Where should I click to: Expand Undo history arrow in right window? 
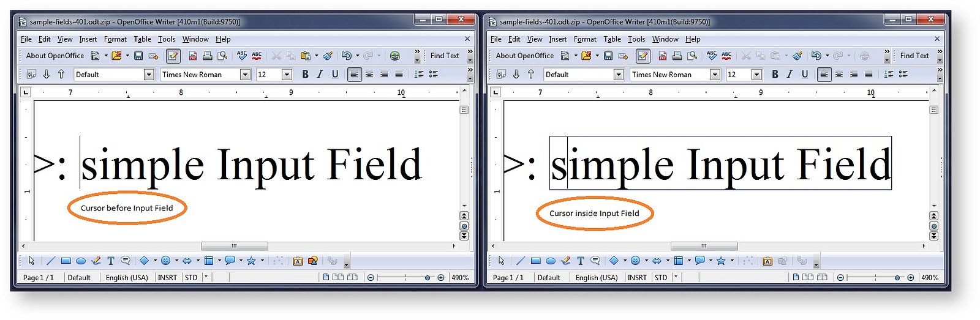tap(827, 56)
